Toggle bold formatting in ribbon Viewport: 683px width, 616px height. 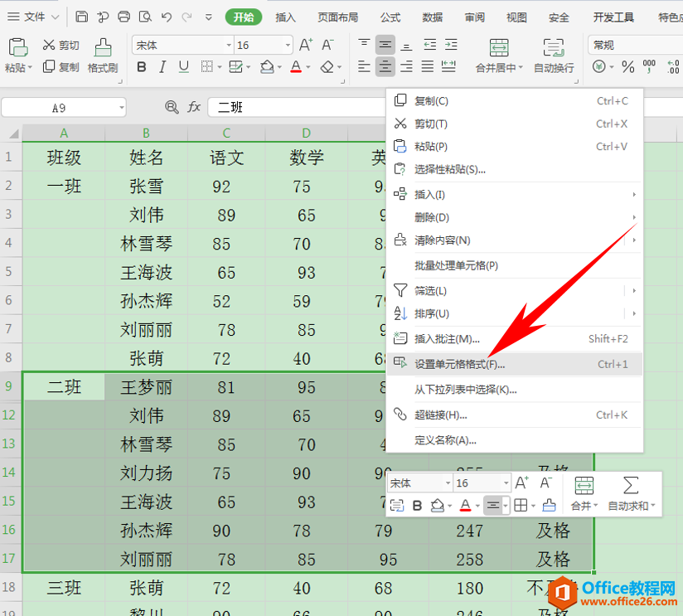coord(141,67)
